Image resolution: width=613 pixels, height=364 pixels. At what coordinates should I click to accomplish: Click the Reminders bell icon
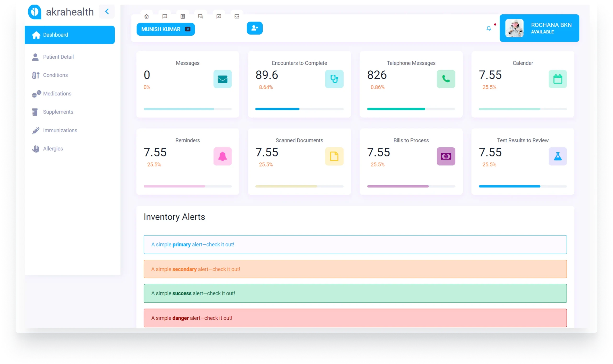(x=222, y=156)
